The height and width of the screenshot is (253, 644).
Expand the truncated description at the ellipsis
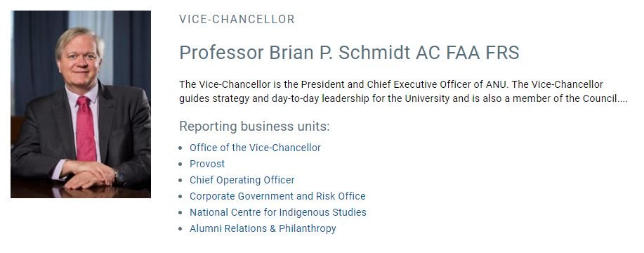click(x=623, y=99)
